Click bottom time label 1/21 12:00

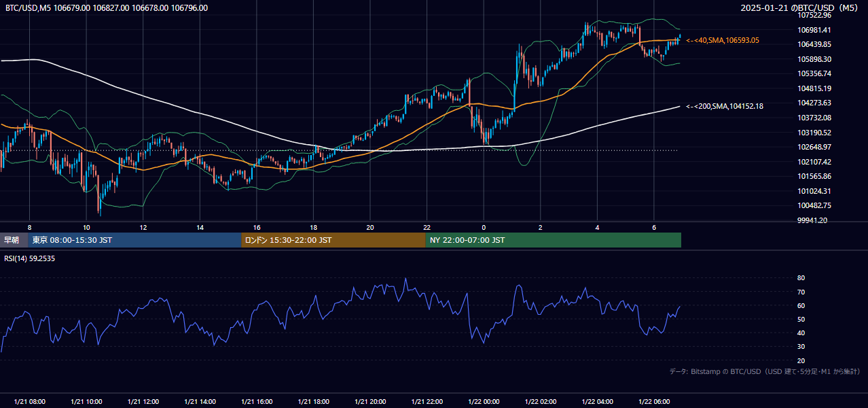[143, 402]
